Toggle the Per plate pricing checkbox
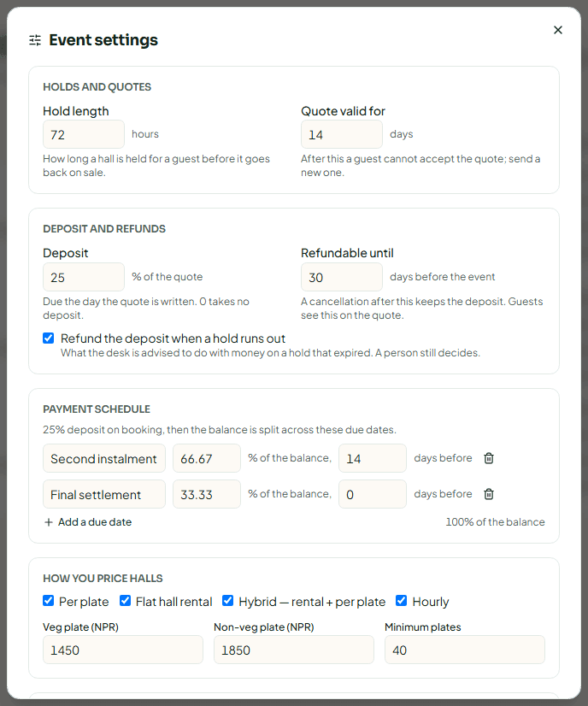 [x=48, y=601]
